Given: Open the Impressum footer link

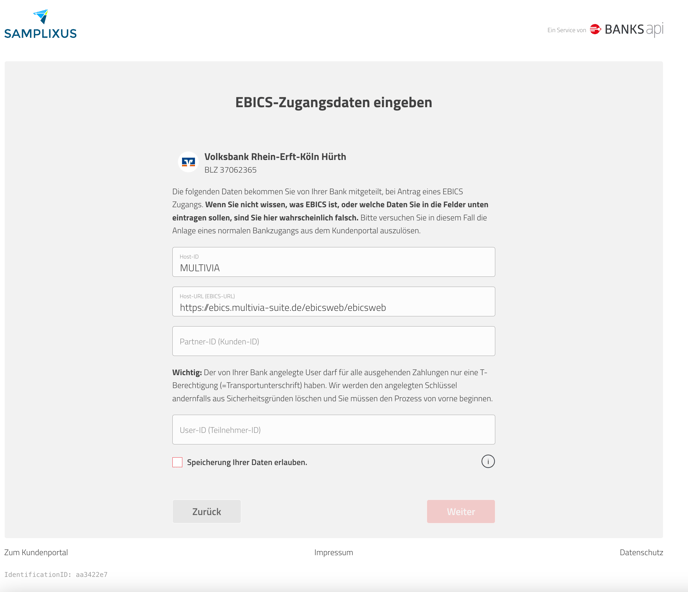Looking at the screenshot, I should (x=333, y=553).
